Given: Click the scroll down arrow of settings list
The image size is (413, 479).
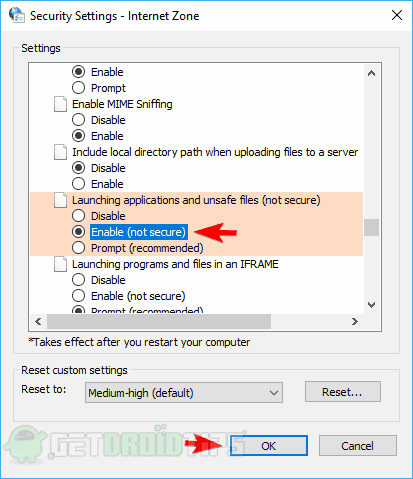Looking at the screenshot, I should pos(371,305).
